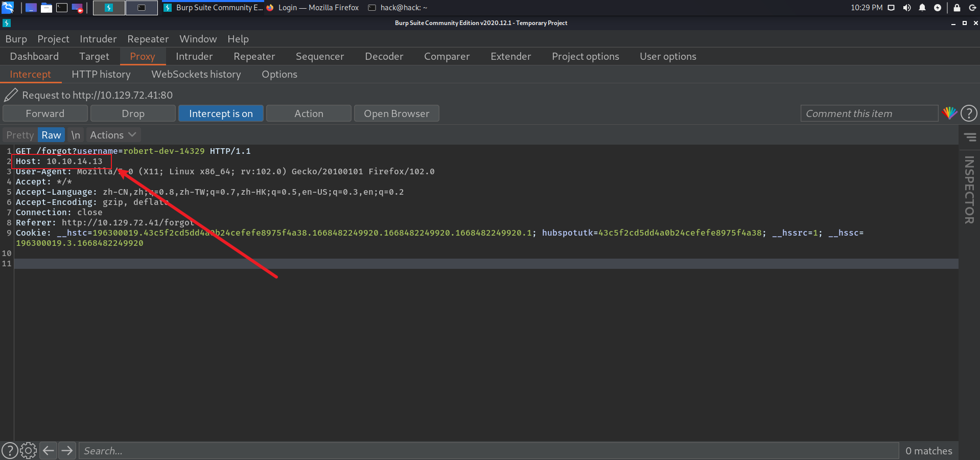Switch to the Target tab
Screen dimensions: 980x460
point(94,56)
